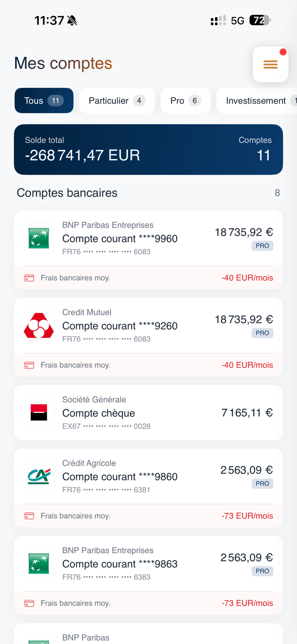Switch to the Particulier filter

[x=117, y=100]
